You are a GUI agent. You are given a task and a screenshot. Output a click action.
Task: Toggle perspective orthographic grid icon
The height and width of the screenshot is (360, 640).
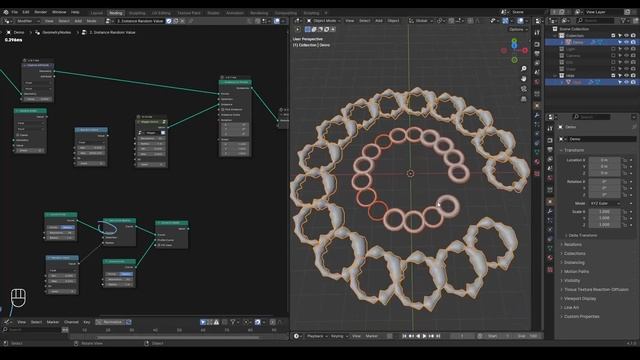click(x=524, y=99)
